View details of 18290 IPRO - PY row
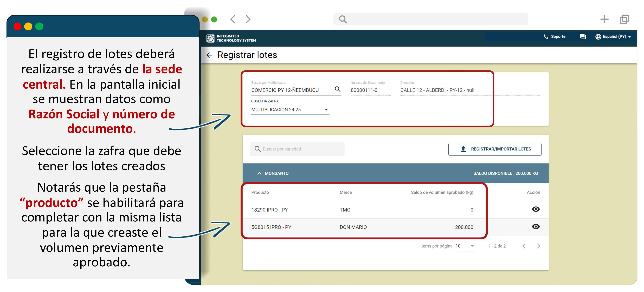This screenshot has width=644, height=292. (536, 209)
